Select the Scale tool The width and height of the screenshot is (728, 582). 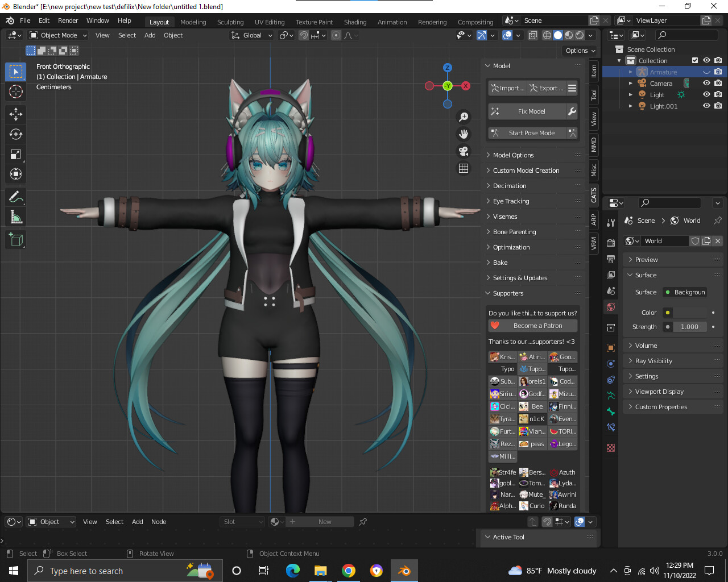[x=16, y=154]
